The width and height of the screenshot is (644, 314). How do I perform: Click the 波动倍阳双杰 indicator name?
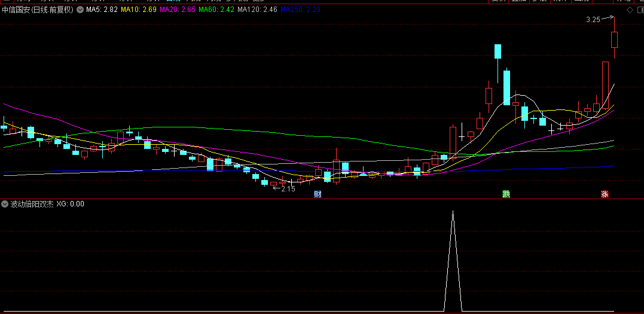click(32, 203)
